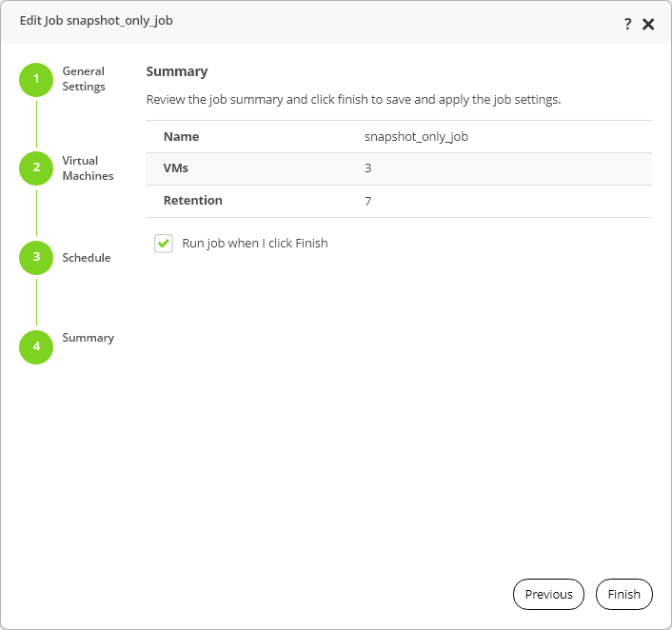Viewport: 672px width, 630px height.
Task: Select the VMs summary row
Action: (x=398, y=168)
